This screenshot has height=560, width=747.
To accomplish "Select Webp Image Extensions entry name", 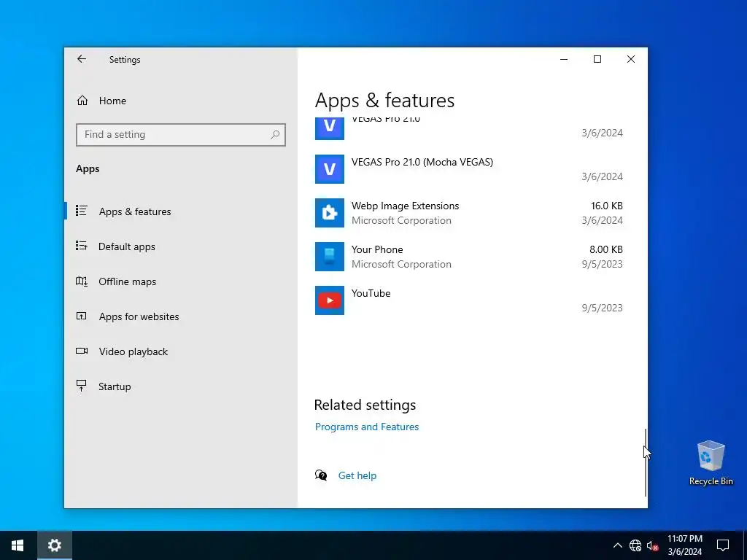I will point(406,206).
